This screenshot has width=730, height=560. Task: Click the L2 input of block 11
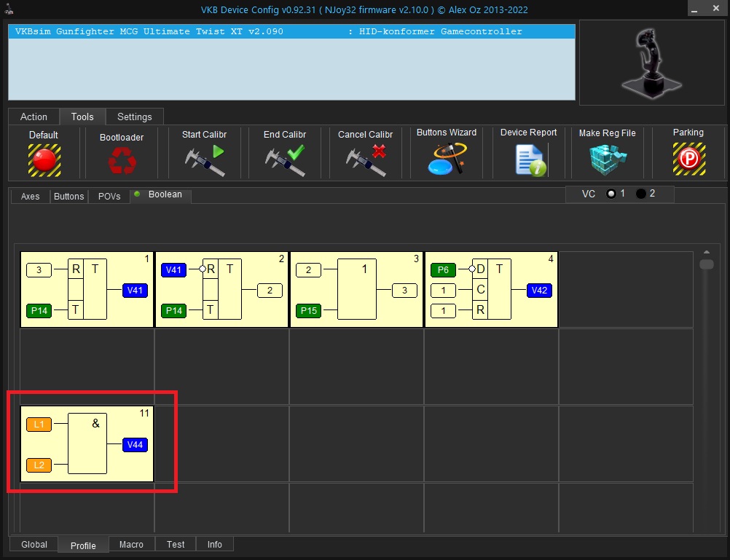coord(39,465)
